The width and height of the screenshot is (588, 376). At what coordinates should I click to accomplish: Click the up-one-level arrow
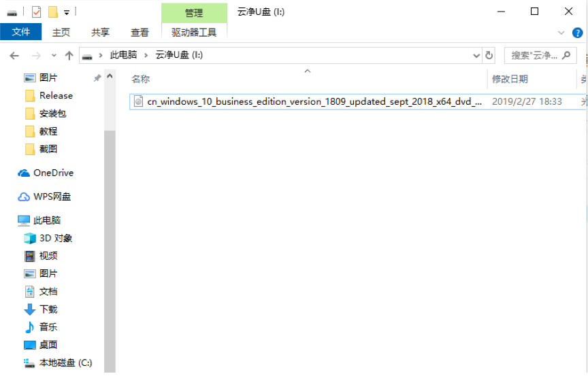coord(69,56)
